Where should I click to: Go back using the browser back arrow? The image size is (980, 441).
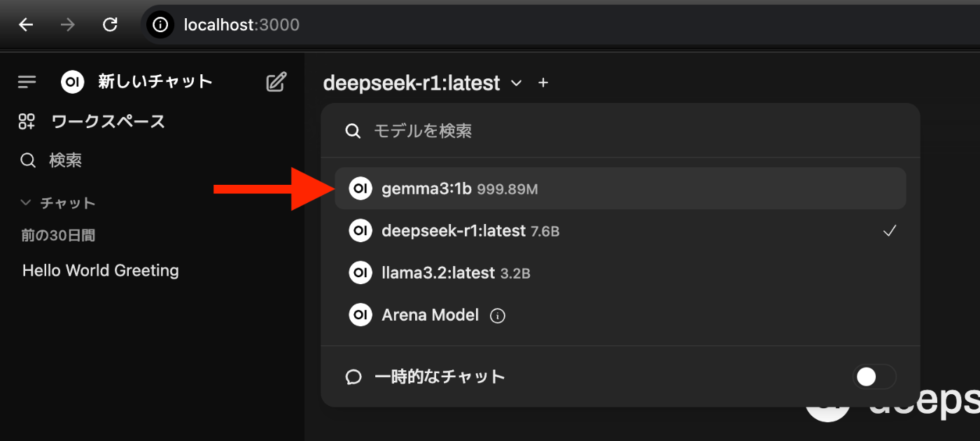tap(26, 25)
